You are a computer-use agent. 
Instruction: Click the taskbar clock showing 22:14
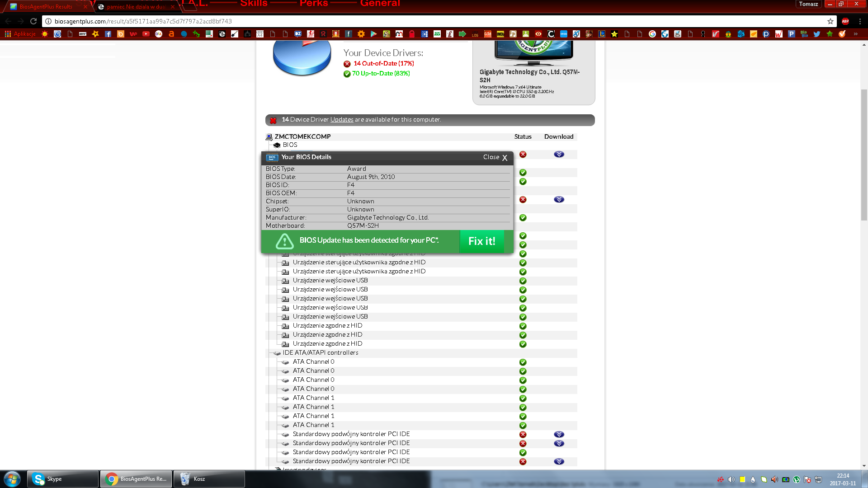pos(843,479)
